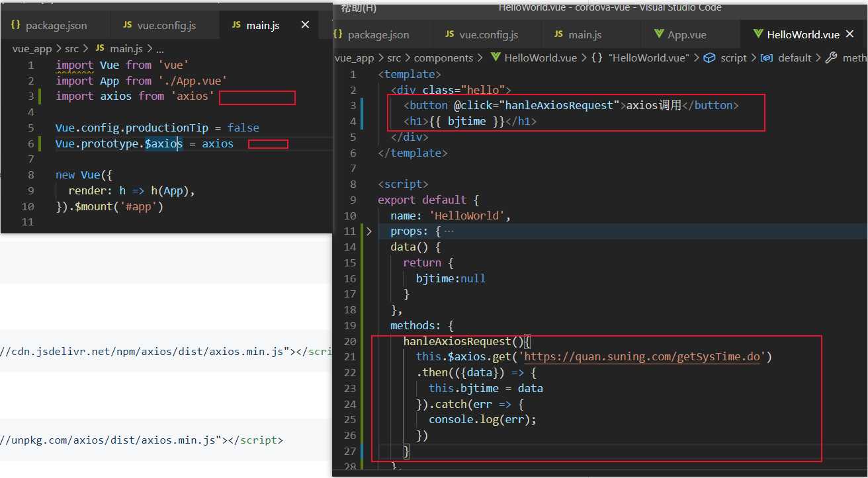The image size is (868, 478).
Task: Click 'hanleAxiosRequest(){' method definition on line 20
Action: pyautogui.click(x=466, y=341)
